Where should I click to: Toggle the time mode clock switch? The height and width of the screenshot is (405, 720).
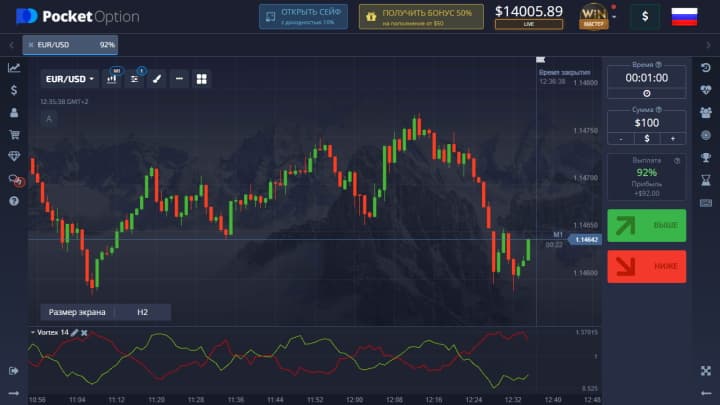click(646, 93)
